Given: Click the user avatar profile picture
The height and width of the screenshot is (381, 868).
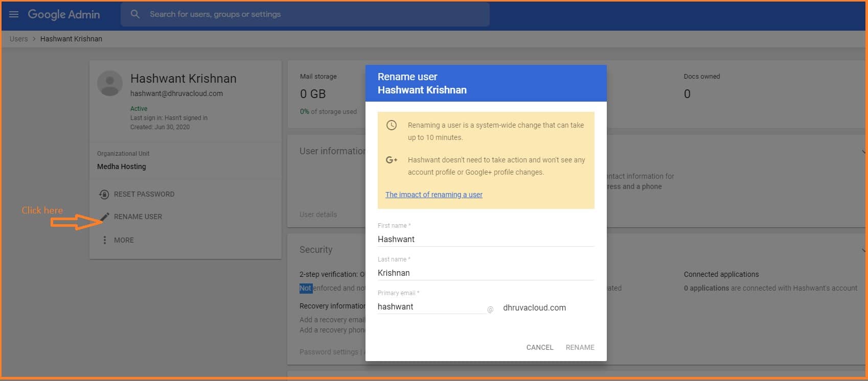Looking at the screenshot, I should pos(110,84).
